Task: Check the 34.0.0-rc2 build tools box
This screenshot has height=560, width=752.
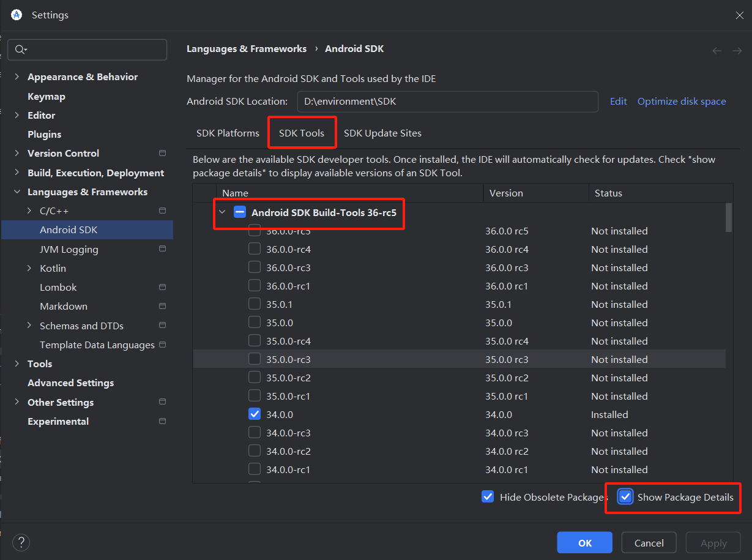Action: click(x=255, y=451)
